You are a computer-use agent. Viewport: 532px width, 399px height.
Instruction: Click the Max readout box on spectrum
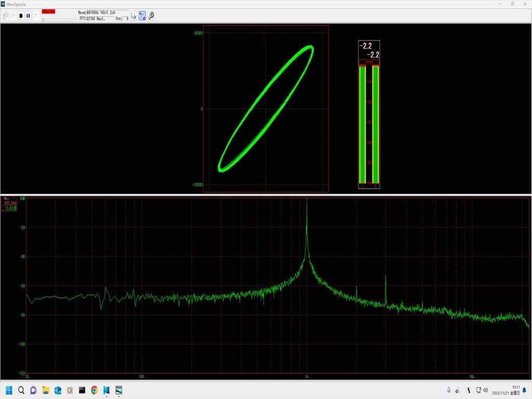coord(10,204)
